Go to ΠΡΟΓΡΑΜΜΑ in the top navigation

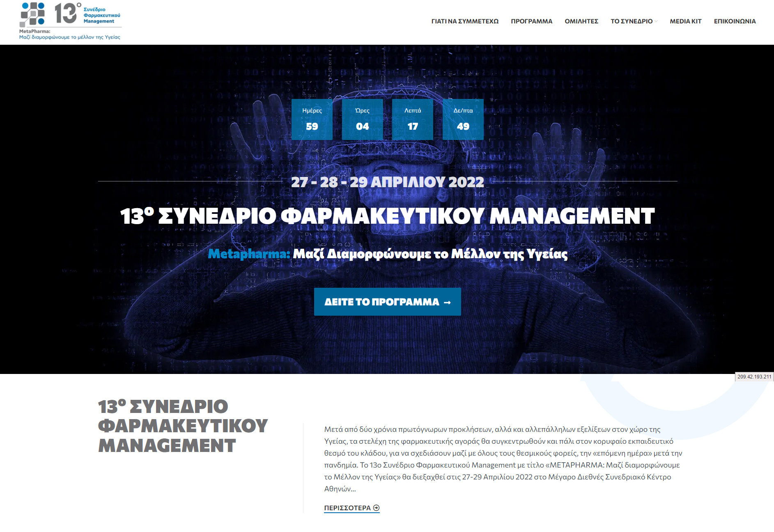531,21
